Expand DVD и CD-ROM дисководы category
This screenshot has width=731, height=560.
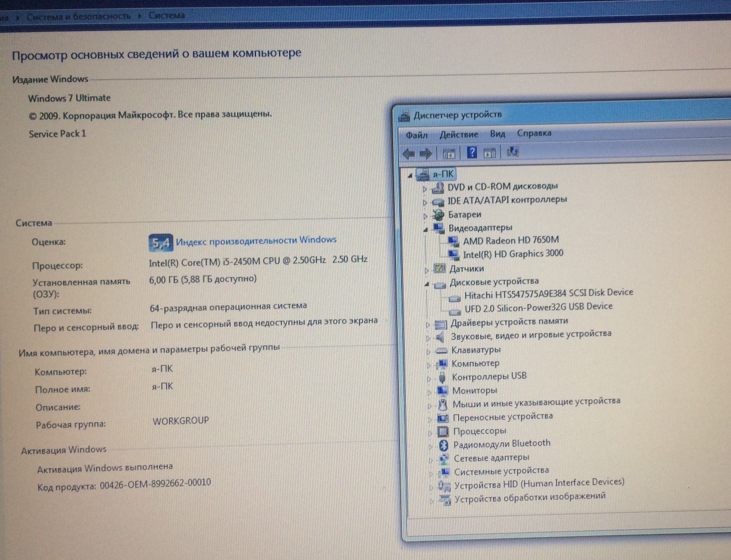[x=424, y=189]
